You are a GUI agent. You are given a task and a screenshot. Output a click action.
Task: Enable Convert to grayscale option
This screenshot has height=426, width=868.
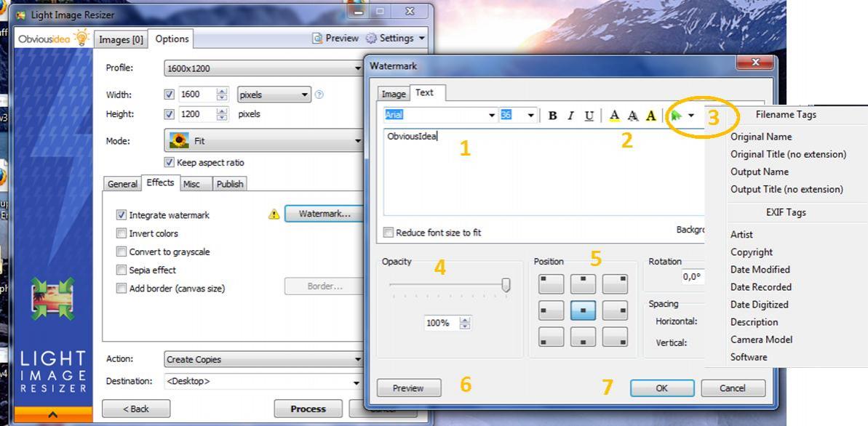pos(122,252)
